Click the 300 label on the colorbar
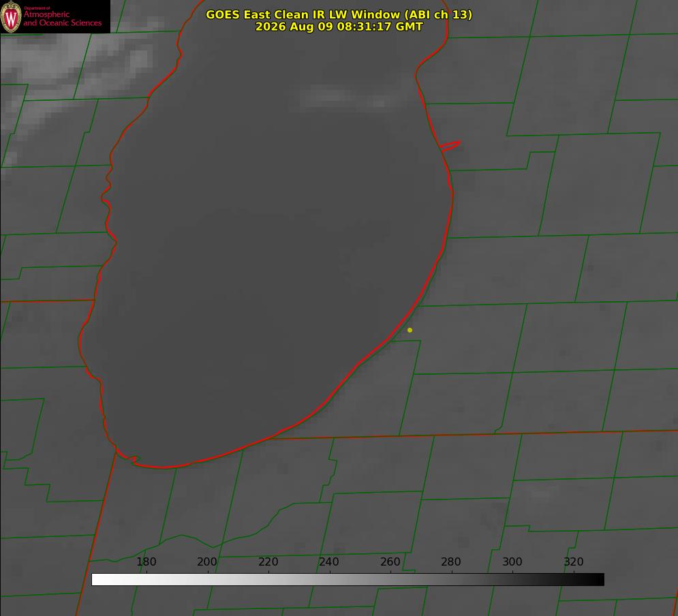Screen dimensions: 678x616 point(512,561)
